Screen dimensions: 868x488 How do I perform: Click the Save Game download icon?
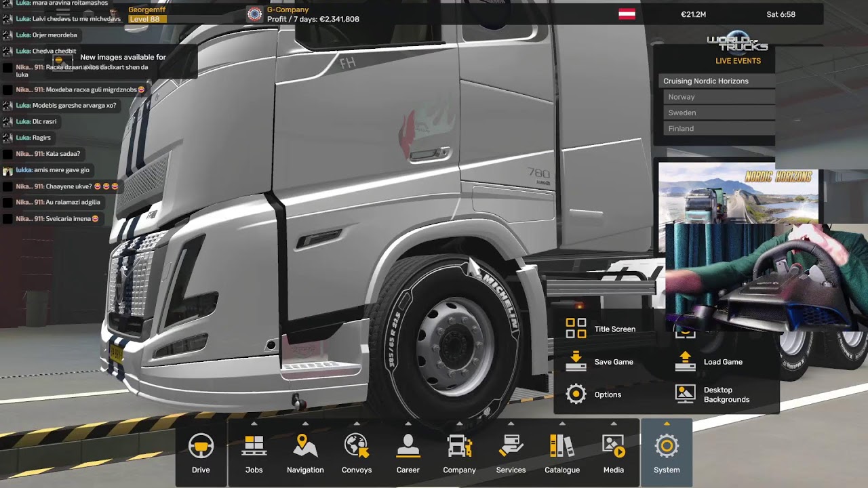click(576, 361)
